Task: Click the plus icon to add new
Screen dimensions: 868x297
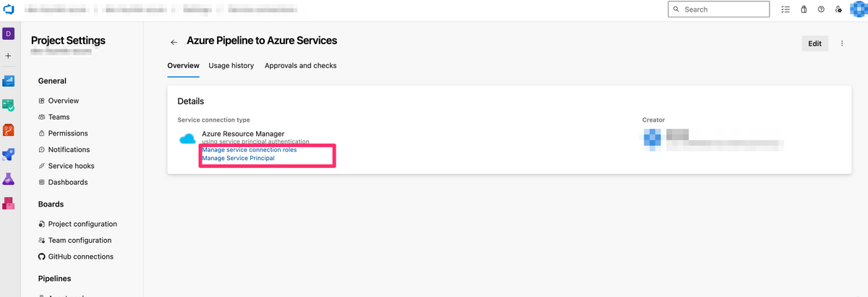Action: point(9,56)
